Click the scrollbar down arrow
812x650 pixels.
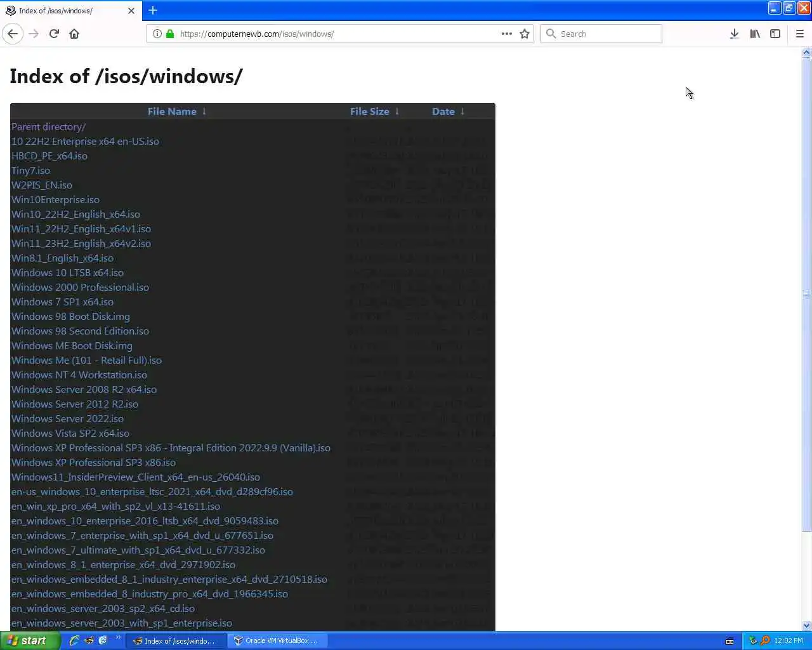806,625
